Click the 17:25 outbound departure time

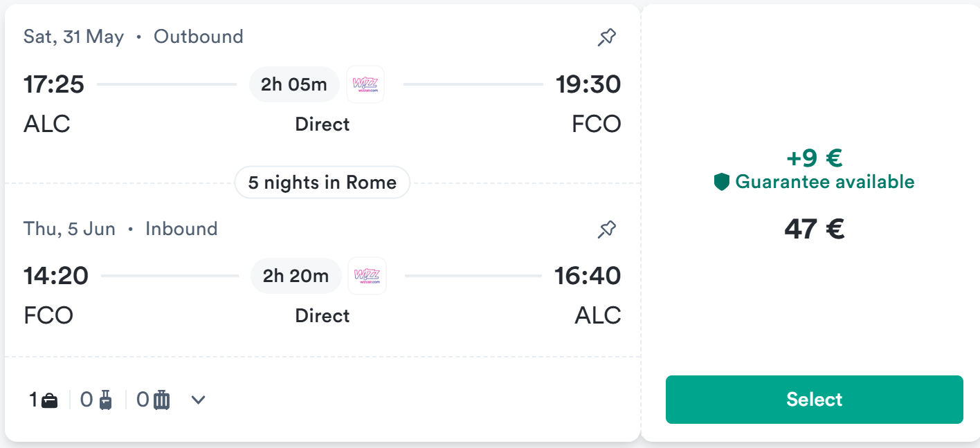pos(54,85)
